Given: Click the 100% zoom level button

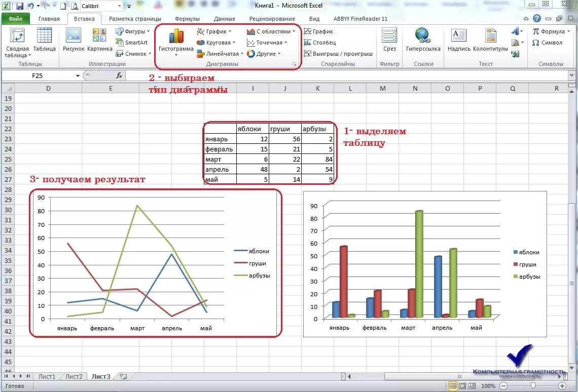Looking at the screenshot, I should pos(488,386).
